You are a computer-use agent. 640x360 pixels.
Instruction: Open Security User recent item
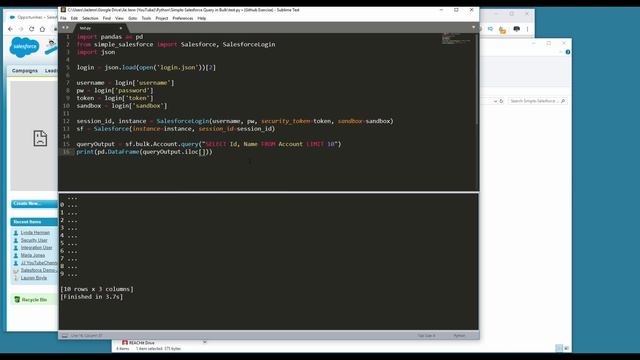pyautogui.click(x=34, y=240)
